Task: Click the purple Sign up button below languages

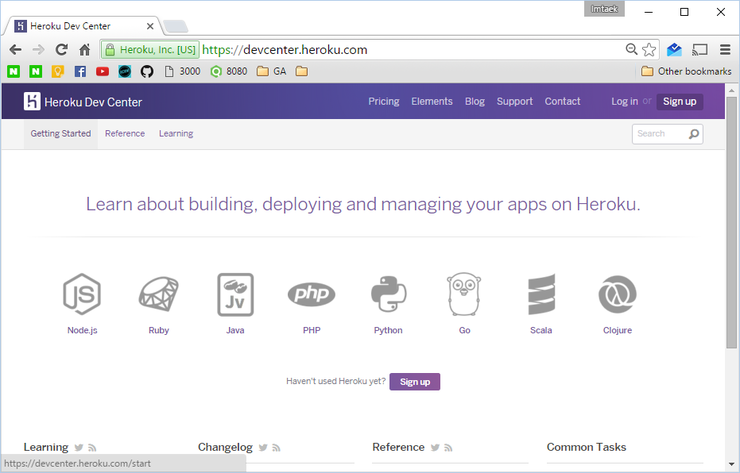Action: [x=415, y=382]
